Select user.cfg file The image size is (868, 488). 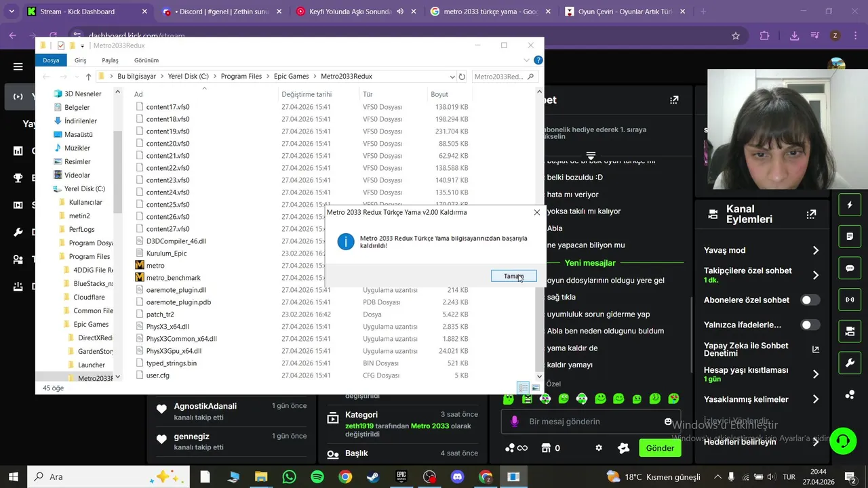pos(157,375)
